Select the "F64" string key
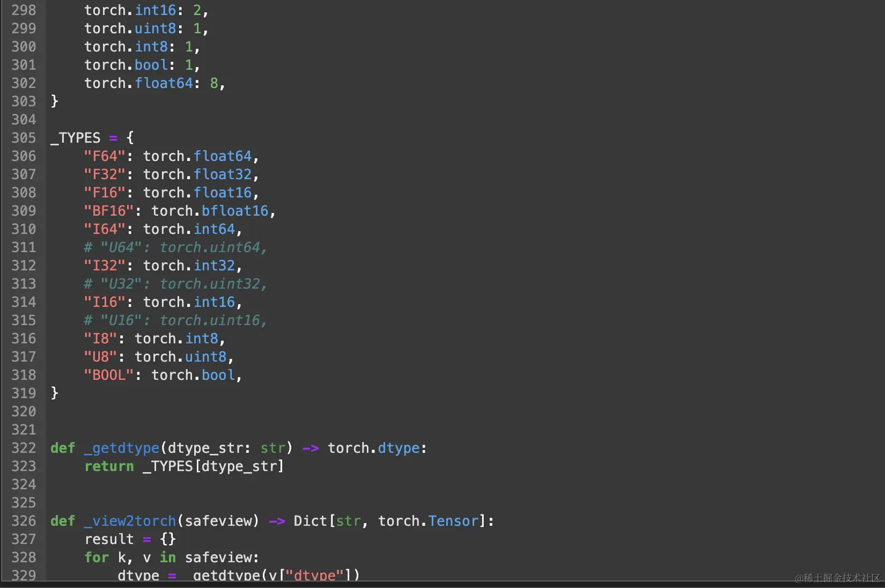The height and width of the screenshot is (588, 885). click(105, 156)
